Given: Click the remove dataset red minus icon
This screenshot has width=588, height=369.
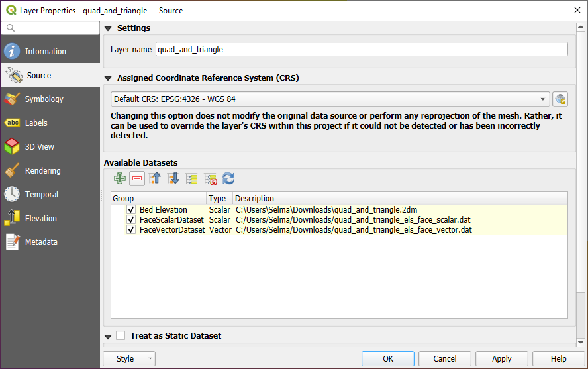Looking at the screenshot, I should tap(138, 178).
